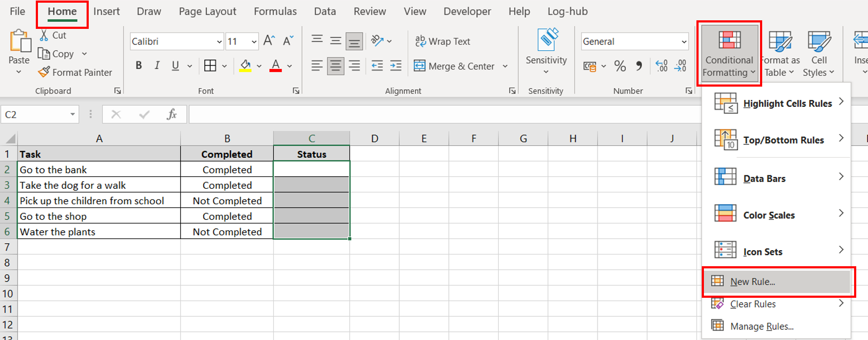868x340 pixels.
Task: Click the Cut scissors icon
Action: coord(44,35)
